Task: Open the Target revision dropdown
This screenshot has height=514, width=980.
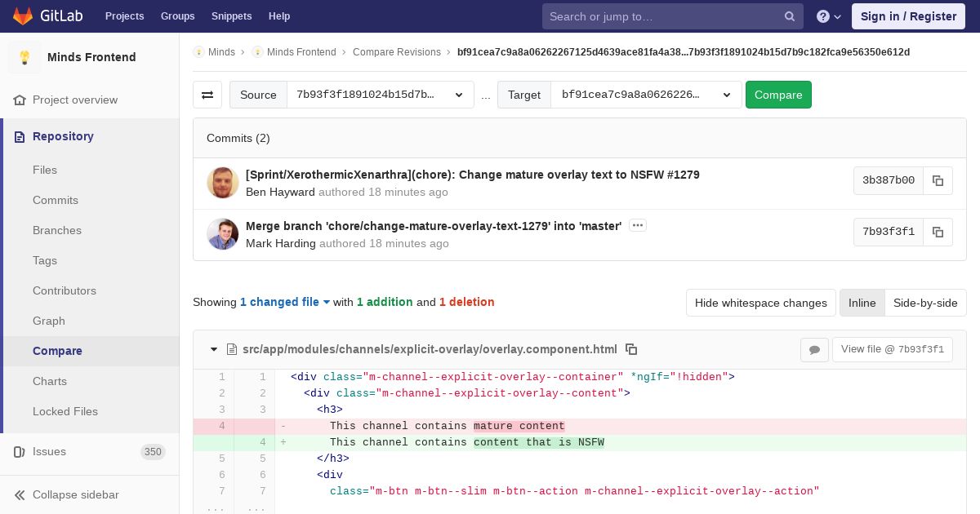Action: (x=646, y=95)
